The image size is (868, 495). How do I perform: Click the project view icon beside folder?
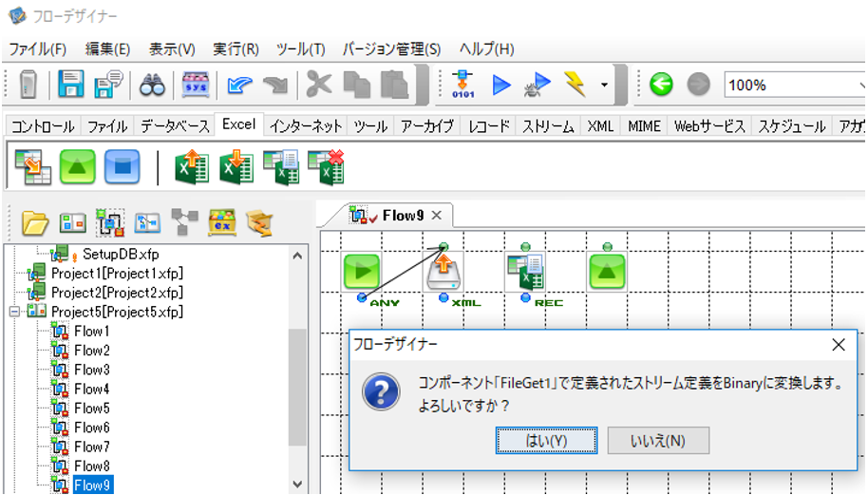72,223
